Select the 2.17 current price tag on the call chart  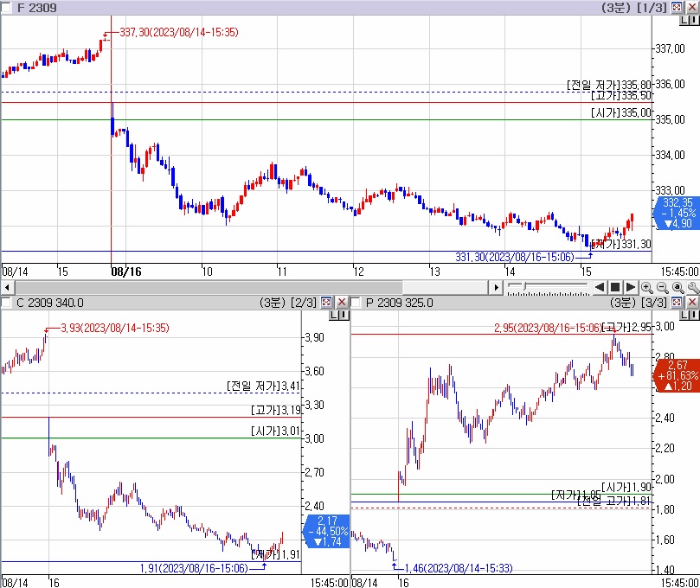coord(327,531)
